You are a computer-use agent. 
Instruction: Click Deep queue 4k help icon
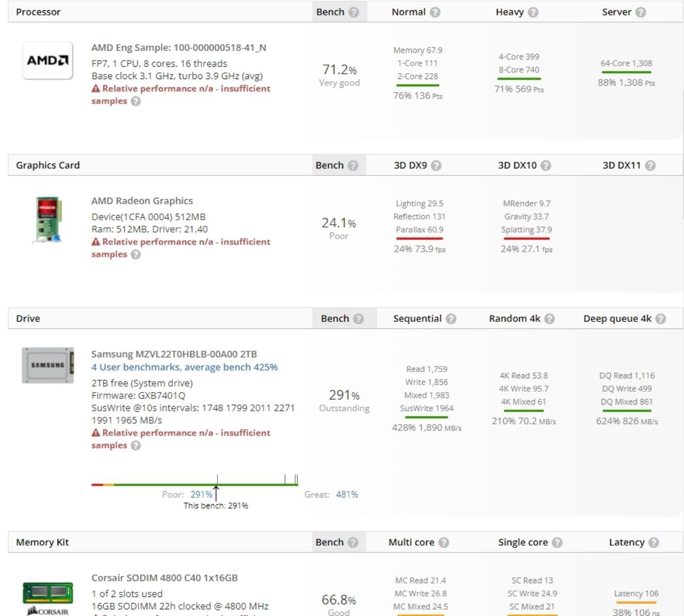click(661, 319)
